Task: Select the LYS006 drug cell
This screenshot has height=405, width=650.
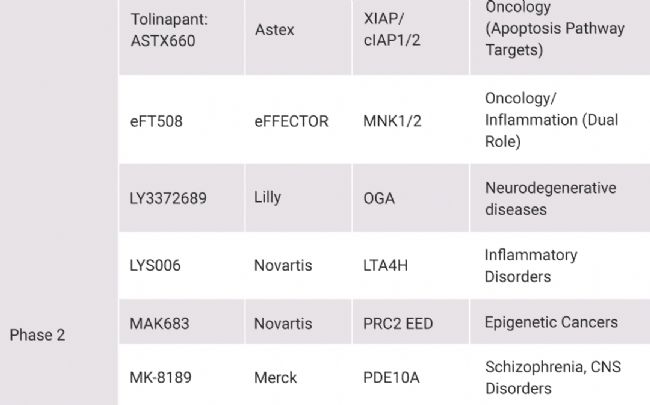Action: [182, 265]
